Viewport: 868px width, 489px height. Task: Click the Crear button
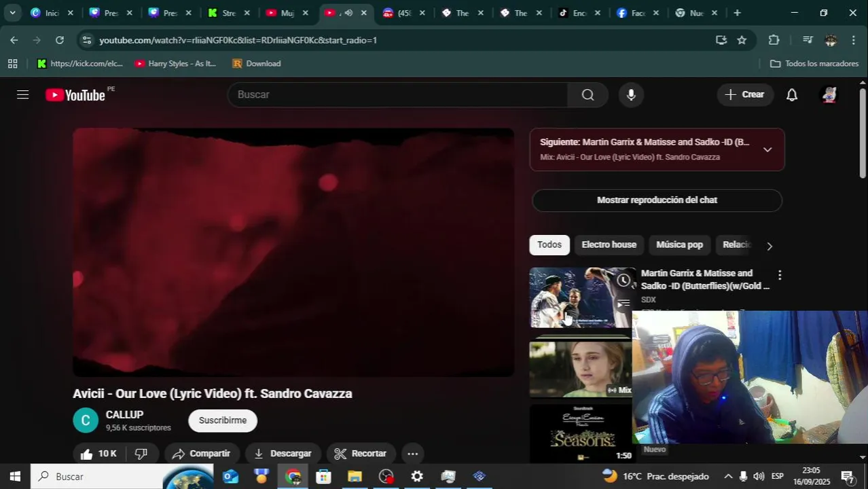[745, 94]
